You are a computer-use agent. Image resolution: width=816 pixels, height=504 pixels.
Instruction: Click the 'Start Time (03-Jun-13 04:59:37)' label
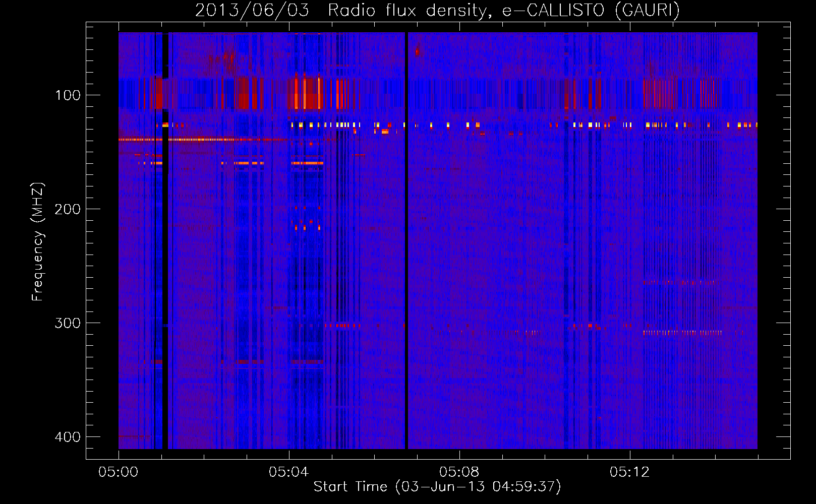tap(437, 487)
